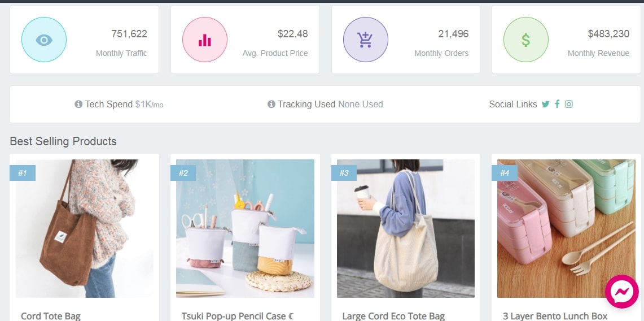Click the Tracking Used info icon
Screen dimensions: 644x321
(x=271, y=105)
